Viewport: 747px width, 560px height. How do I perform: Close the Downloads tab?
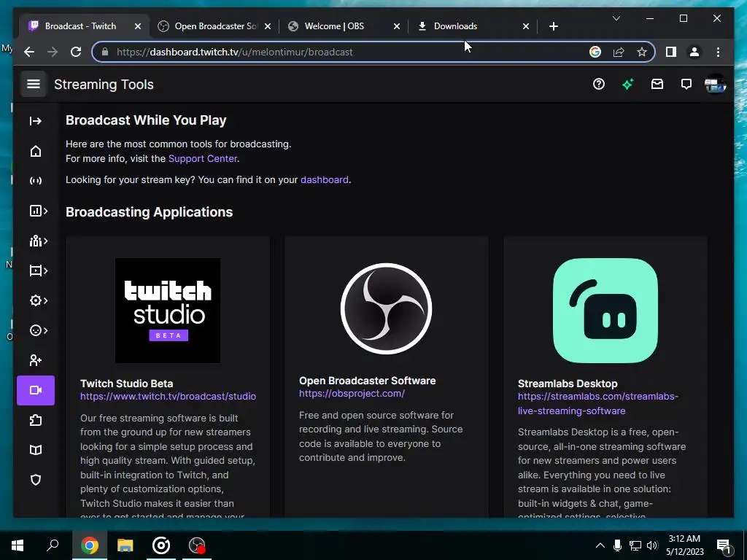(526, 26)
